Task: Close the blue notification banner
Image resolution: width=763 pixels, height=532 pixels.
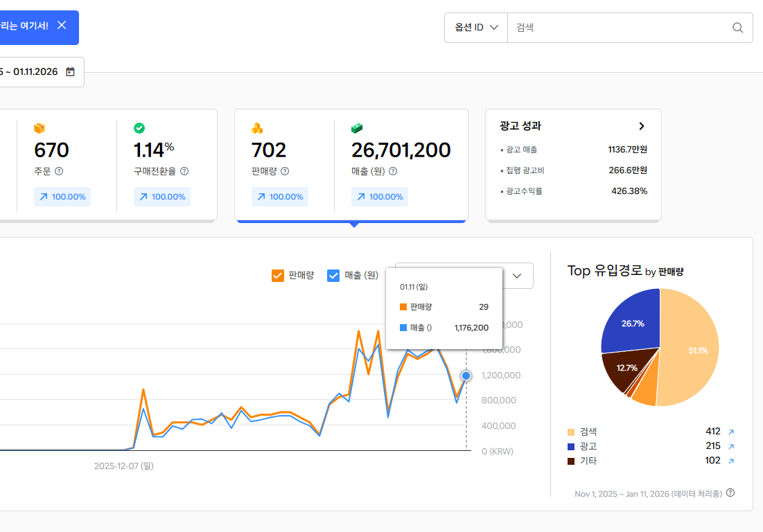Action: pos(62,26)
